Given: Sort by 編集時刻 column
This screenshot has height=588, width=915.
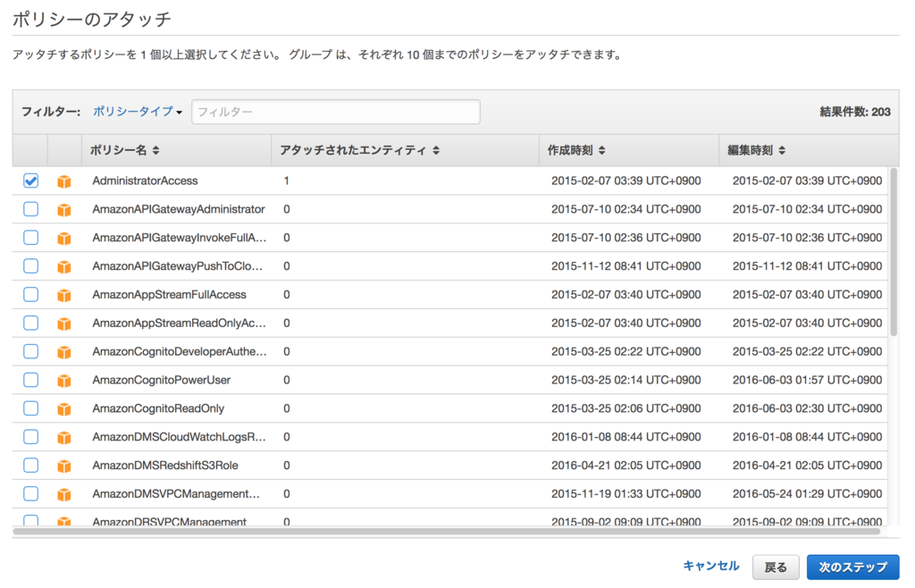Looking at the screenshot, I should 756,150.
